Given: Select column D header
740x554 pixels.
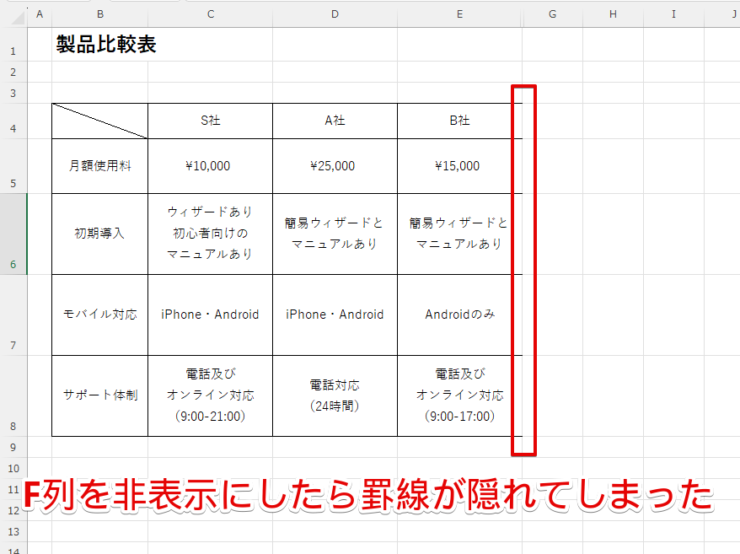Looking at the screenshot, I should click(x=335, y=14).
